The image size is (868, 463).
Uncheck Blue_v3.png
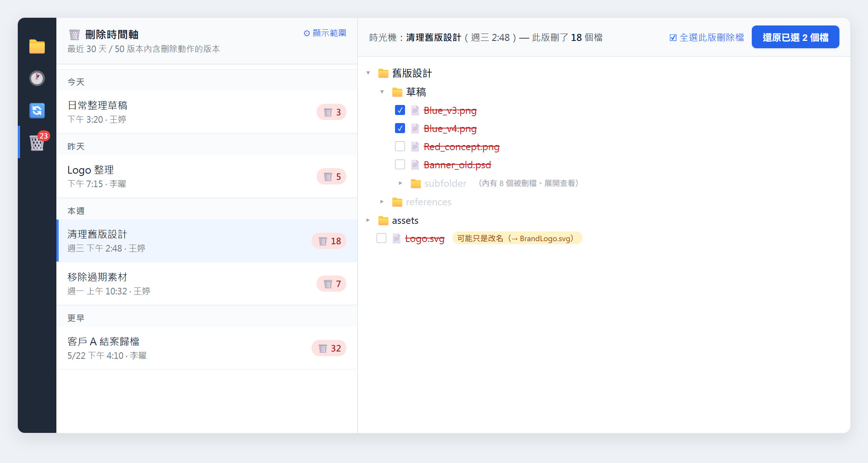tap(400, 110)
